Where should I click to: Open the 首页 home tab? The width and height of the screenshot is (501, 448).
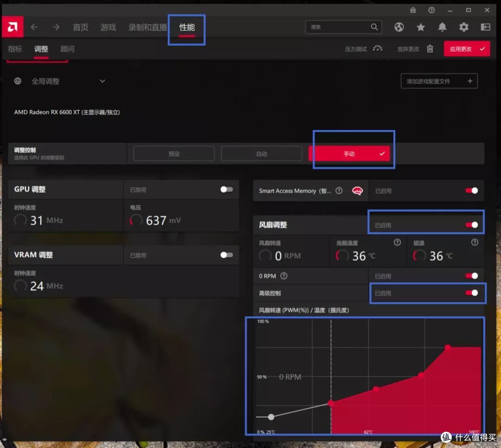click(x=81, y=27)
